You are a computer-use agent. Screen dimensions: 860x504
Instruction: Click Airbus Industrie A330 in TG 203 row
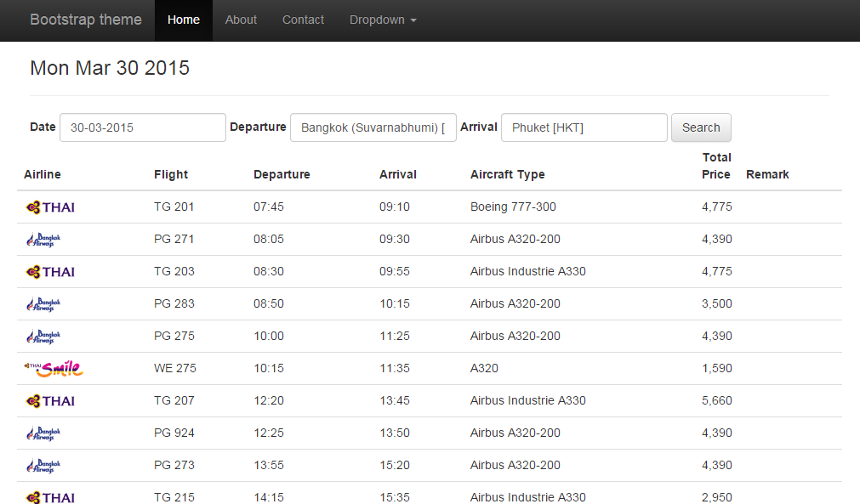click(528, 271)
